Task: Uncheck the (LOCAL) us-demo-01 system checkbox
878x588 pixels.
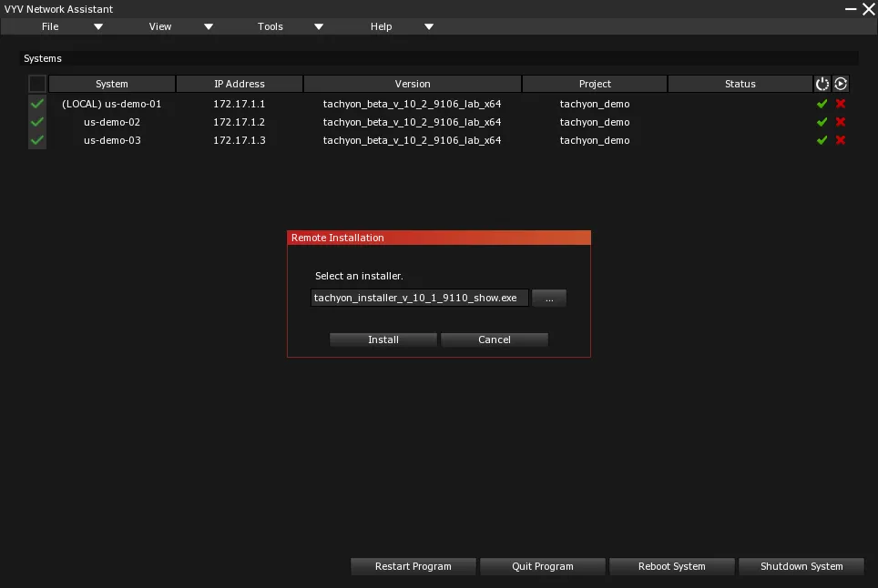Action: click(37, 104)
